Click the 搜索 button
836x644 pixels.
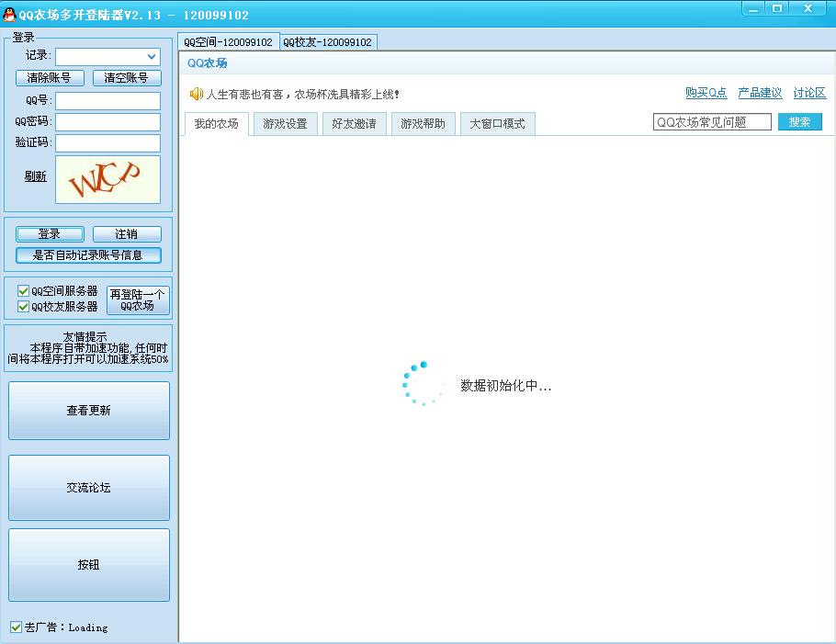[x=800, y=122]
